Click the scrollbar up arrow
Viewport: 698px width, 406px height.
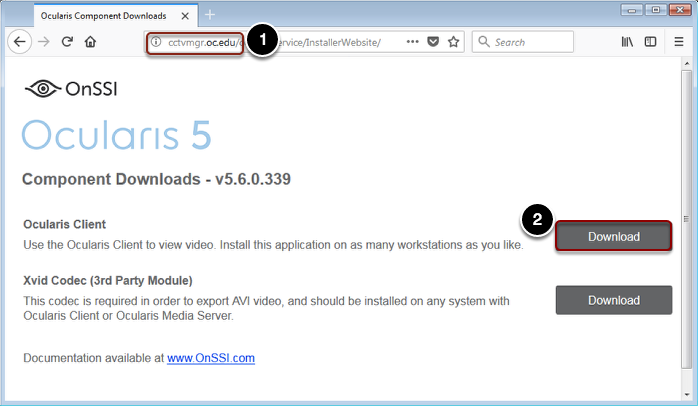[687, 64]
